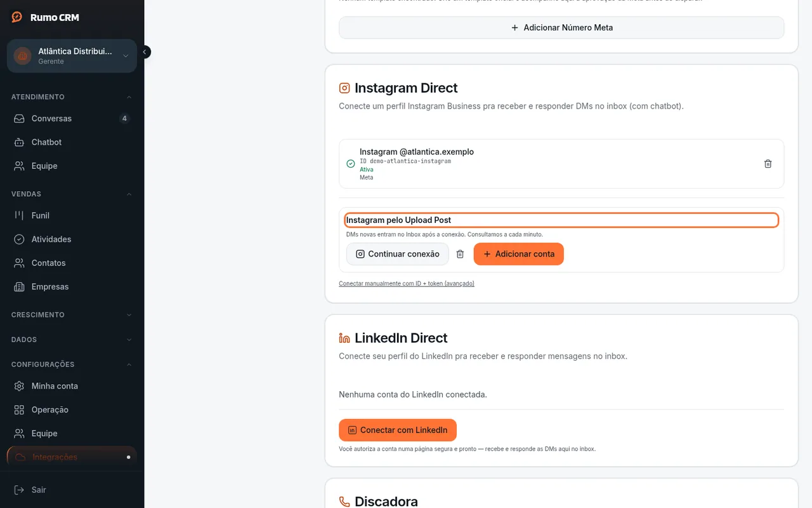Collapse the ATENDIMENTO section
The width and height of the screenshot is (812, 508).
(72, 97)
